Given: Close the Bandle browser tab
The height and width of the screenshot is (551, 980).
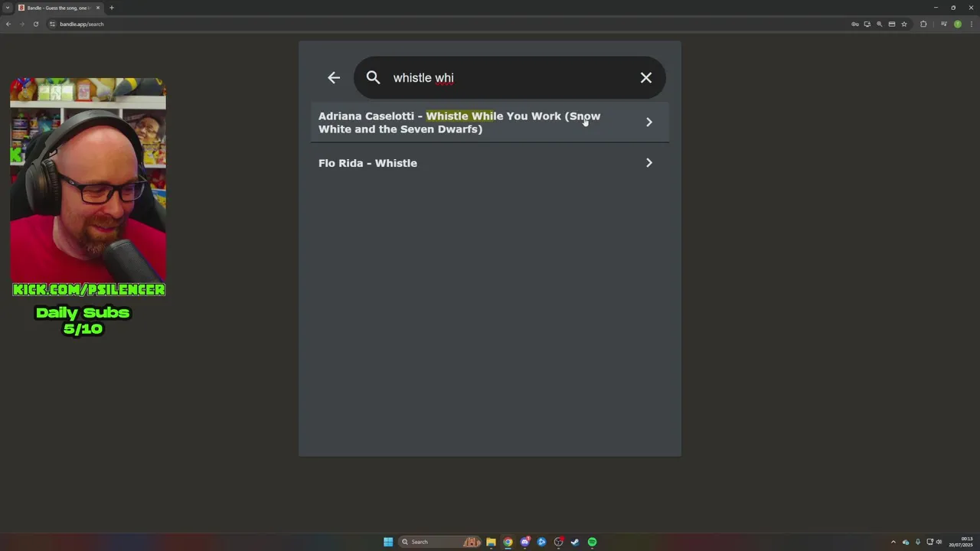Looking at the screenshot, I should pyautogui.click(x=98, y=8).
